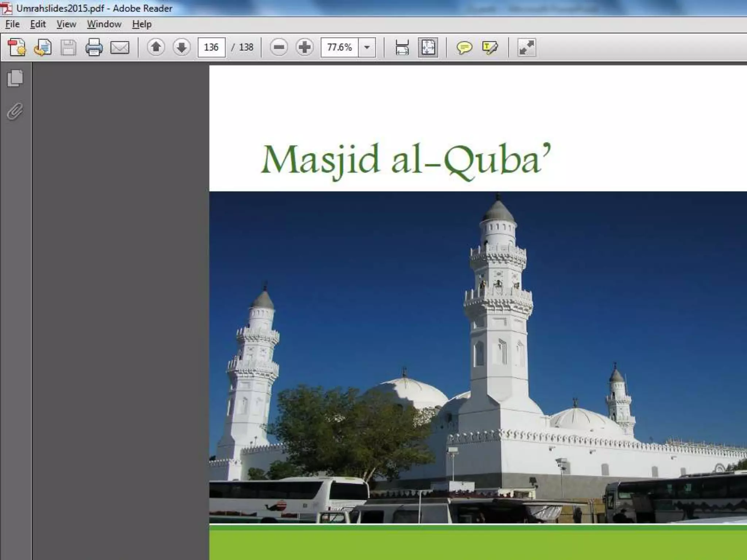Click the Save file floppy icon
Screen dimensions: 747x560
pyautogui.click(x=68, y=47)
